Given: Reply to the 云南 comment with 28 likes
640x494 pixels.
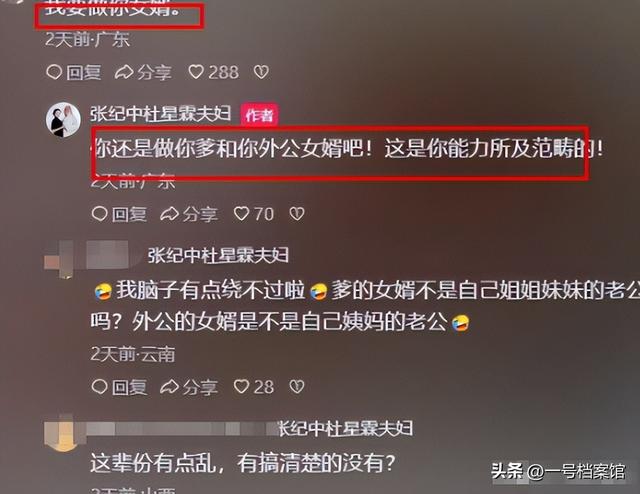Looking at the screenshot, I should pyautogui.click(x=119, y=387).
